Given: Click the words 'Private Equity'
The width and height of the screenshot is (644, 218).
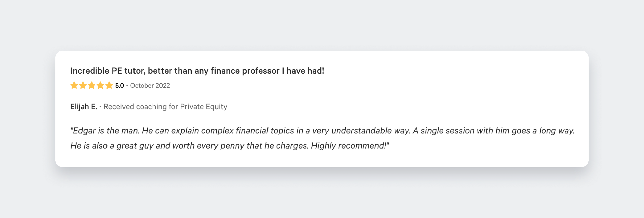Looking at the screenshot, I should pyautogui.click(x=203, y=107).
